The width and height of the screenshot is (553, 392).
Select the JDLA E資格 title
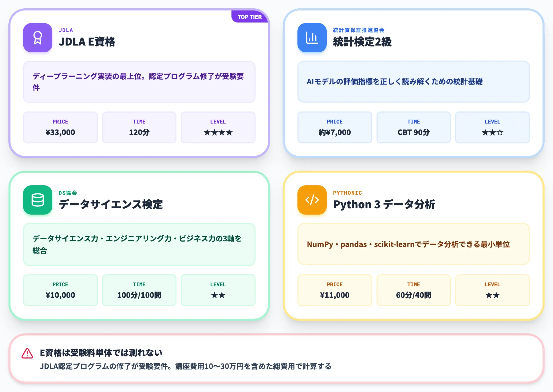click(87, 42)
